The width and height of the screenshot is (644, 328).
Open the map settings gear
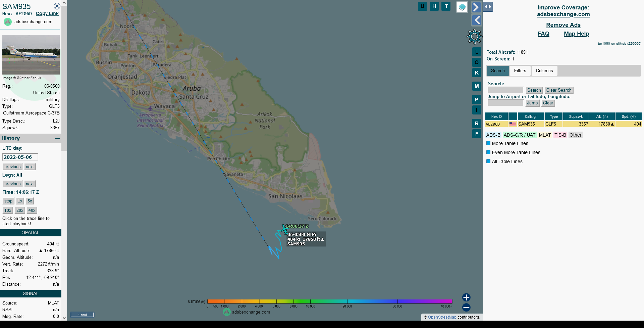[x=474, y=36]
